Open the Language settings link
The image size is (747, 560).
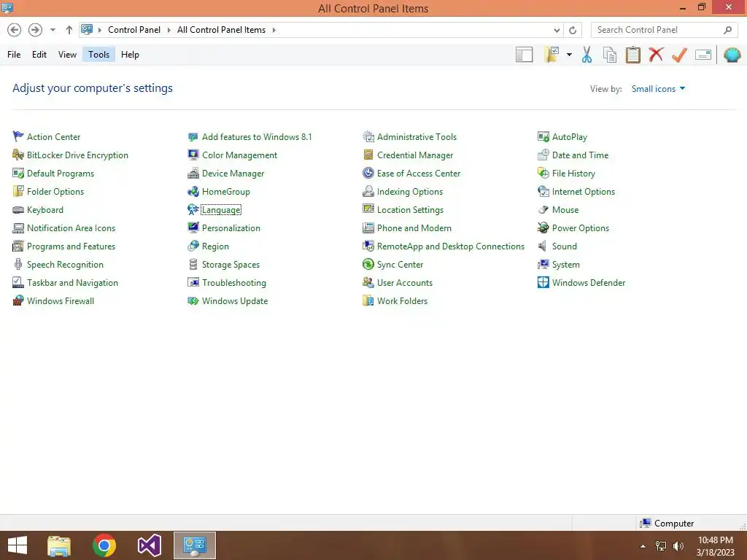point(221,209)
